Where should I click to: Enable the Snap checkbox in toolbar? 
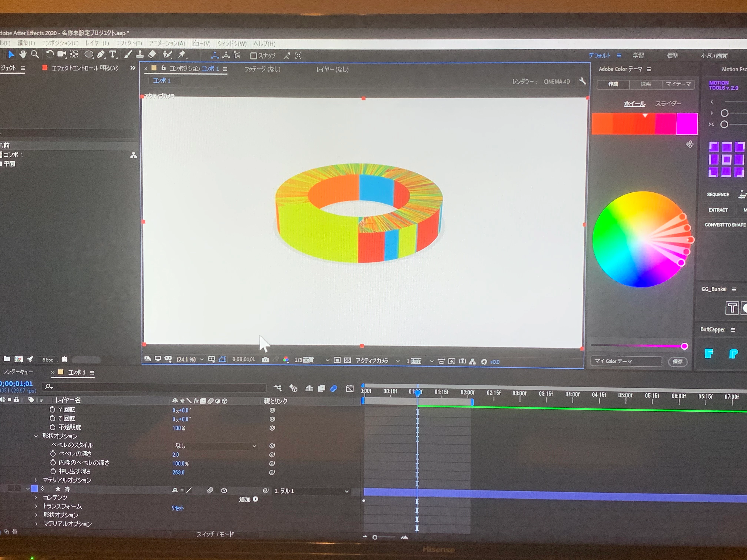(x=254, y=56)
